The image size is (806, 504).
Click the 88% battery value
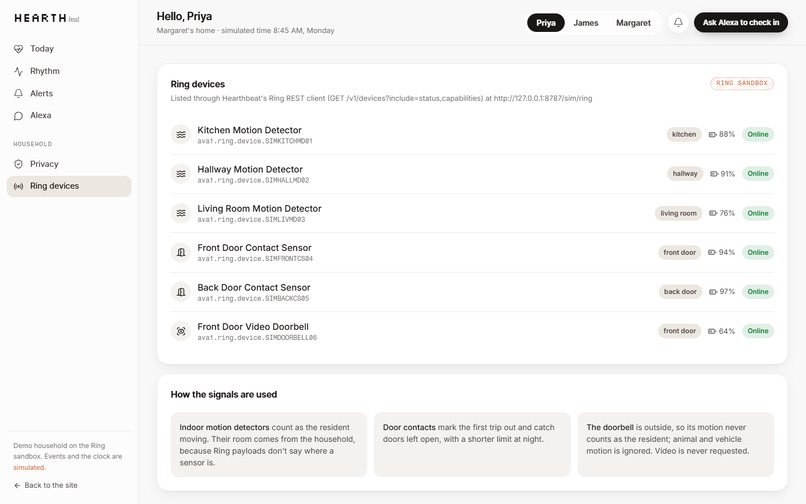coord(727,134)
